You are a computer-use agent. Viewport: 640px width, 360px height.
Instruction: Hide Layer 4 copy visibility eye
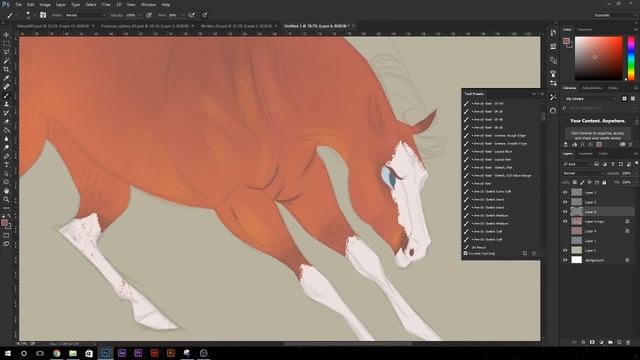565,221
